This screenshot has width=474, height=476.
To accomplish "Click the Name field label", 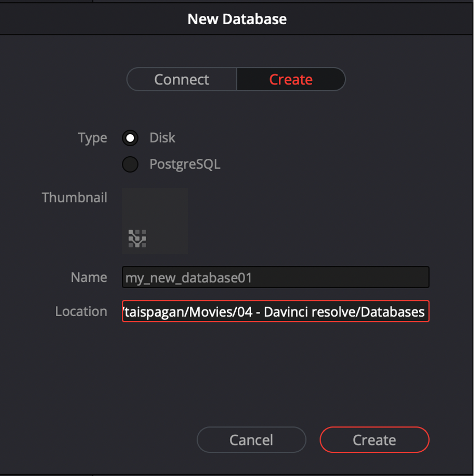I will [89, 277].
